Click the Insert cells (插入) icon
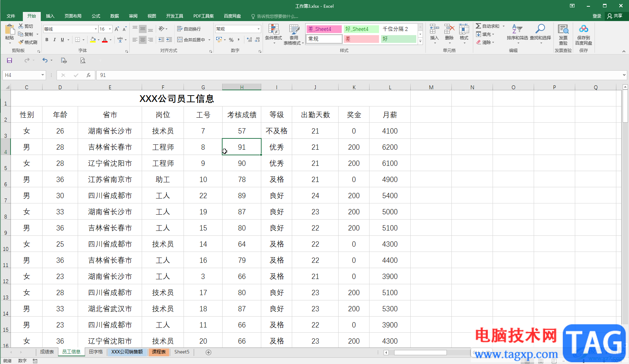 tap(435, 30)
